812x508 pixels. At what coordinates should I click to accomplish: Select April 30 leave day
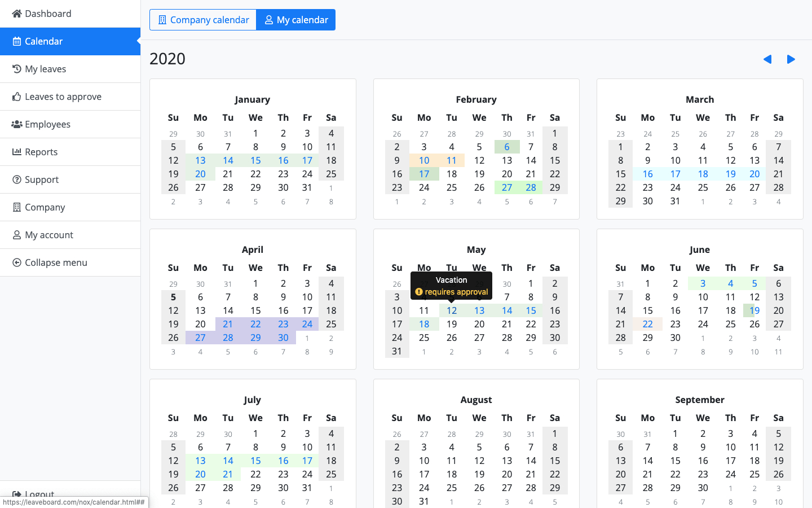tap(283, 338)
